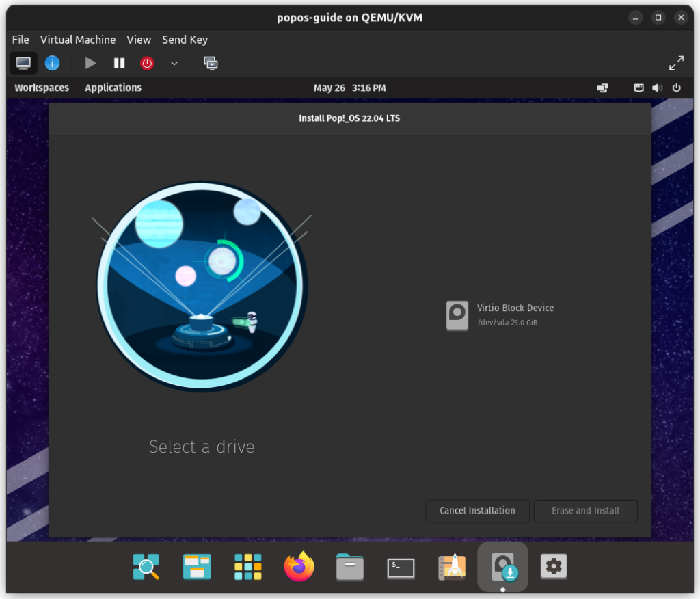Click the volume speaker icon in top bar
The height and width of the screenshot is (599, 700).
(x=657, y=88)
